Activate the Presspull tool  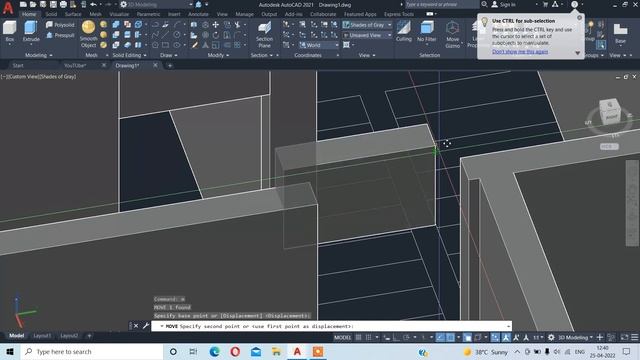click(60, 35)
